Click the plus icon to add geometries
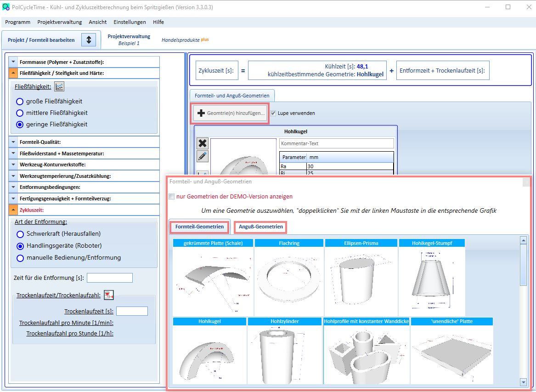 point(201,113)
